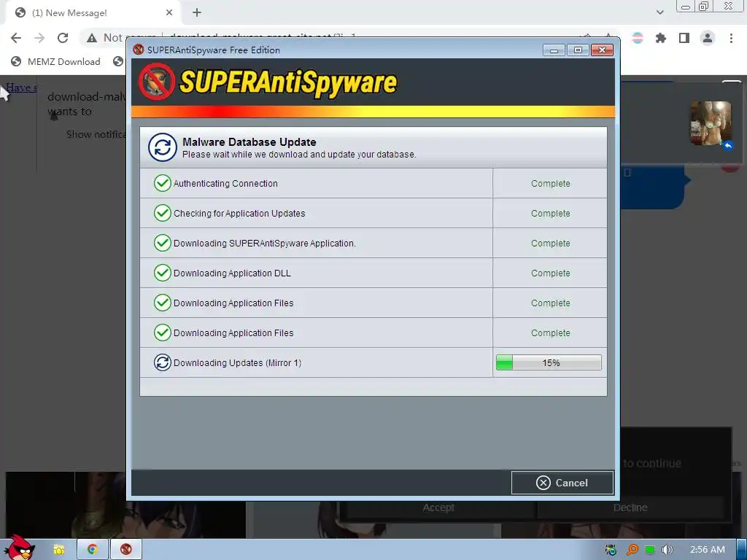This screenshot has width=747, height=560.
Task: Click checkmark next to Downloading SUPERAntiSpyware Application
Action: click(163, 243)
